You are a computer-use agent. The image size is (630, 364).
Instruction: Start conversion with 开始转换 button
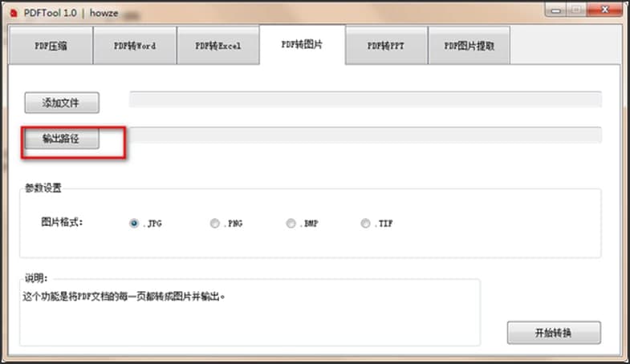point(554,333)
